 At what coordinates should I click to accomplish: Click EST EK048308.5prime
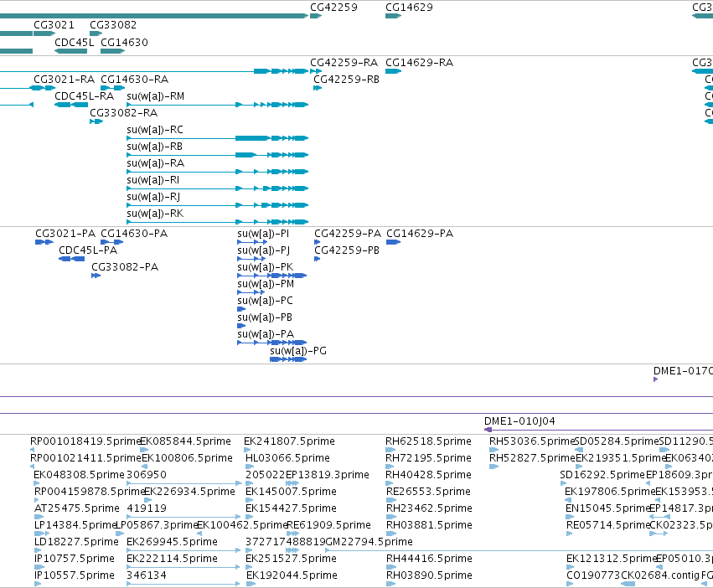click(79, 475)
